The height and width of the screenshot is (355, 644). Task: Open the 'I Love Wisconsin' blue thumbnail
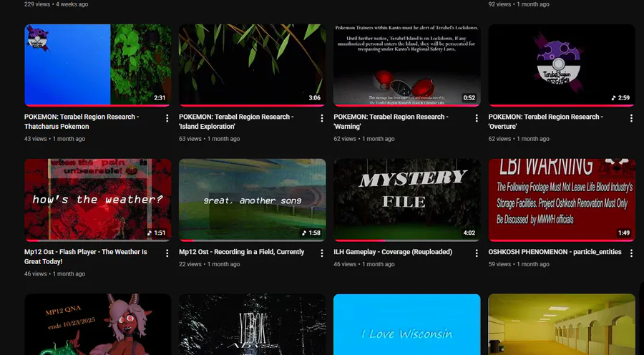point(407,325)
